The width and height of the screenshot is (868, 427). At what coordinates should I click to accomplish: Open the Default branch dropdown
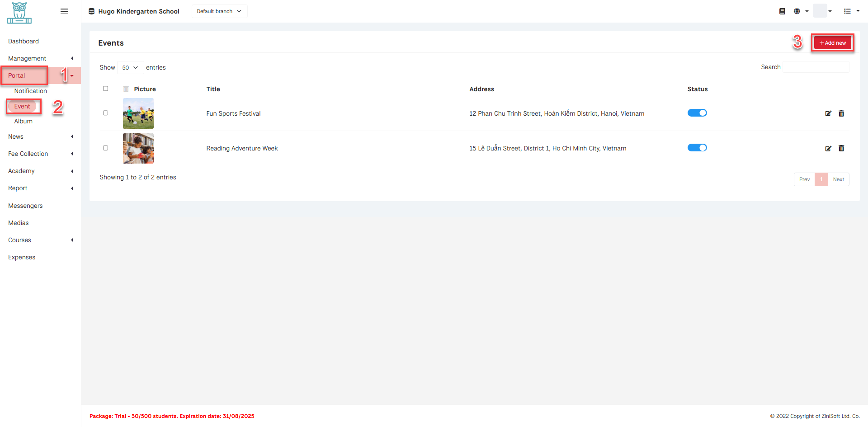click(219, 11)
